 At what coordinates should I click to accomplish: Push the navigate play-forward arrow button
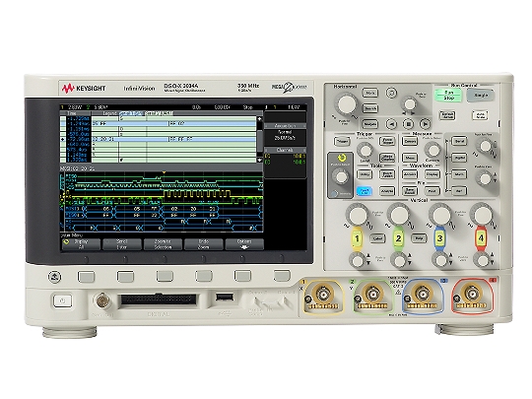pos(425,124)
